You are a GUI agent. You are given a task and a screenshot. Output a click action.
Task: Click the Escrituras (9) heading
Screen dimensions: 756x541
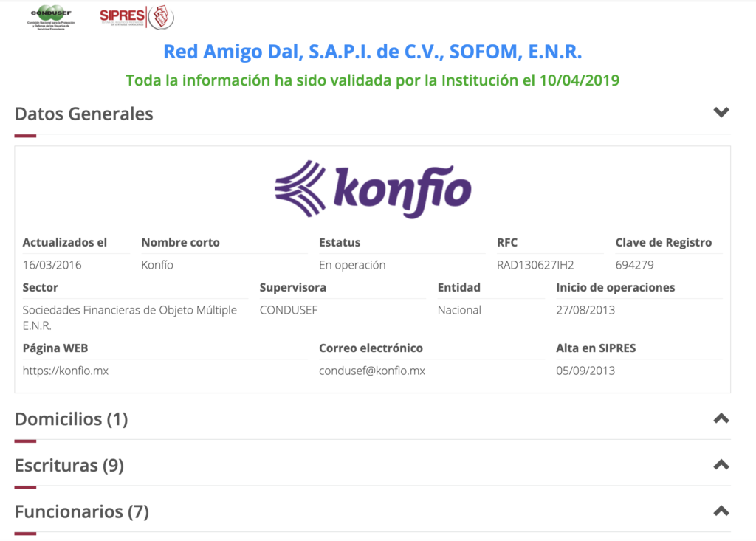(x=69, y=465)
